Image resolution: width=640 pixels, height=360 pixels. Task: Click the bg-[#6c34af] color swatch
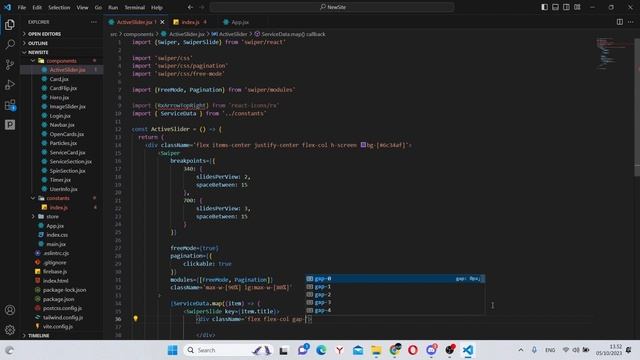click(x=363, y=144)
